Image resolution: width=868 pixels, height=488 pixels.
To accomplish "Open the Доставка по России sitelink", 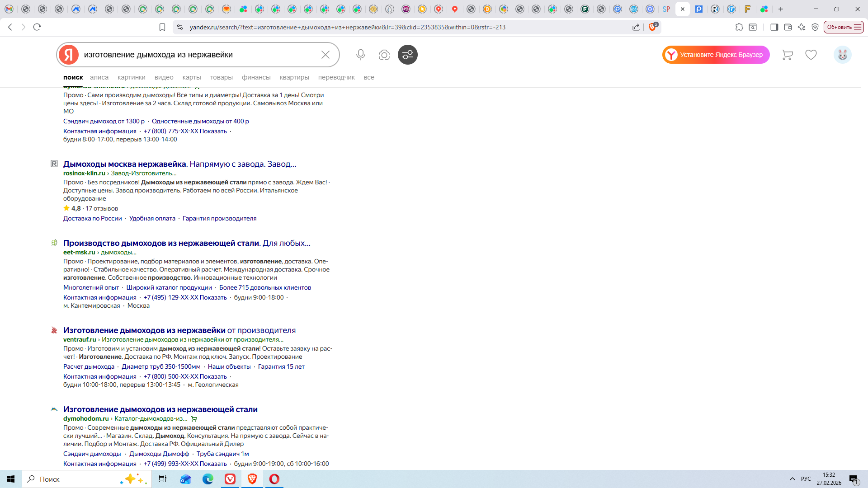I will [x=93, y=218].
